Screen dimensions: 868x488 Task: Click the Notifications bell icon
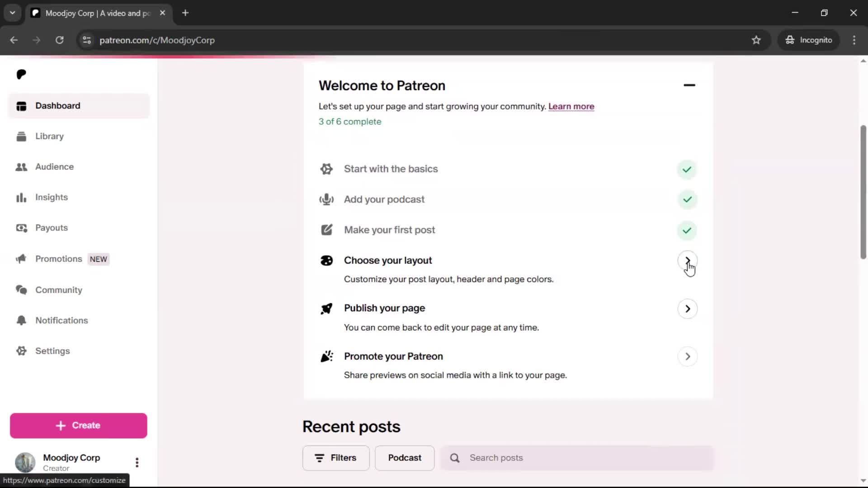click(21, 320)
